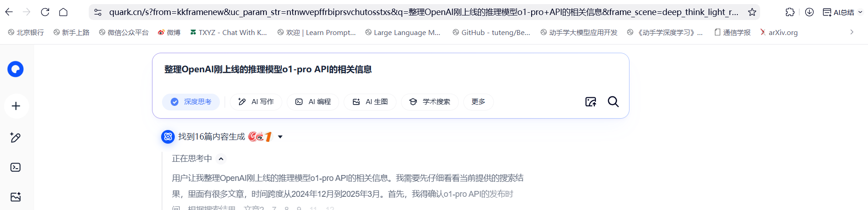Screen dimensions: 868x210
Task: Bookmark this page with the star
Action: tap(752, 12)
